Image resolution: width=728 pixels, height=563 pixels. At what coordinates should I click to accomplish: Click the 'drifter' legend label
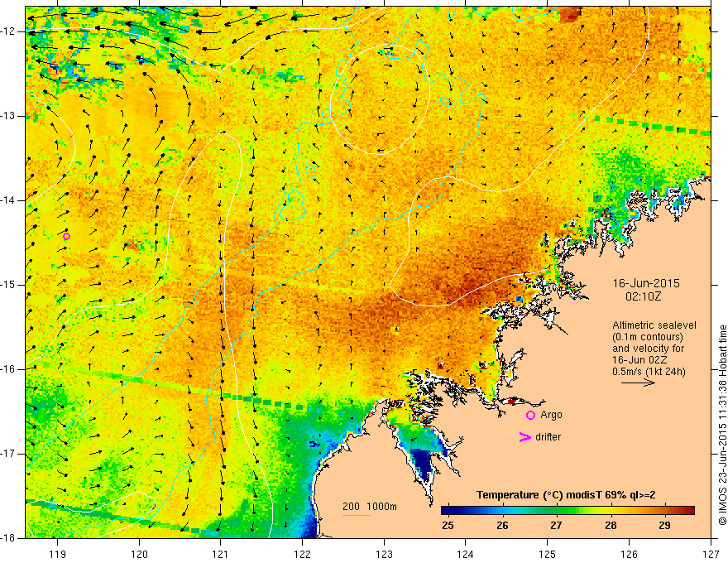pyautogui.click(x=548, y=437)
